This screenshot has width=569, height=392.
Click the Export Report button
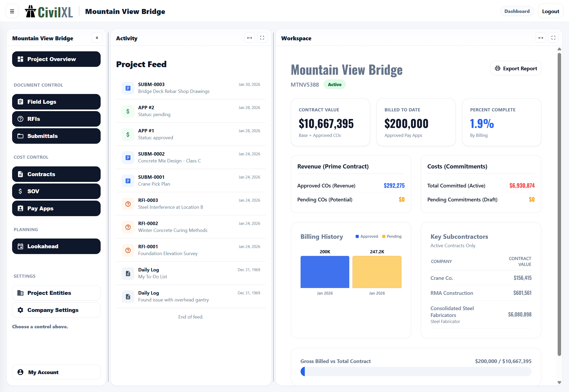point(516,68)
